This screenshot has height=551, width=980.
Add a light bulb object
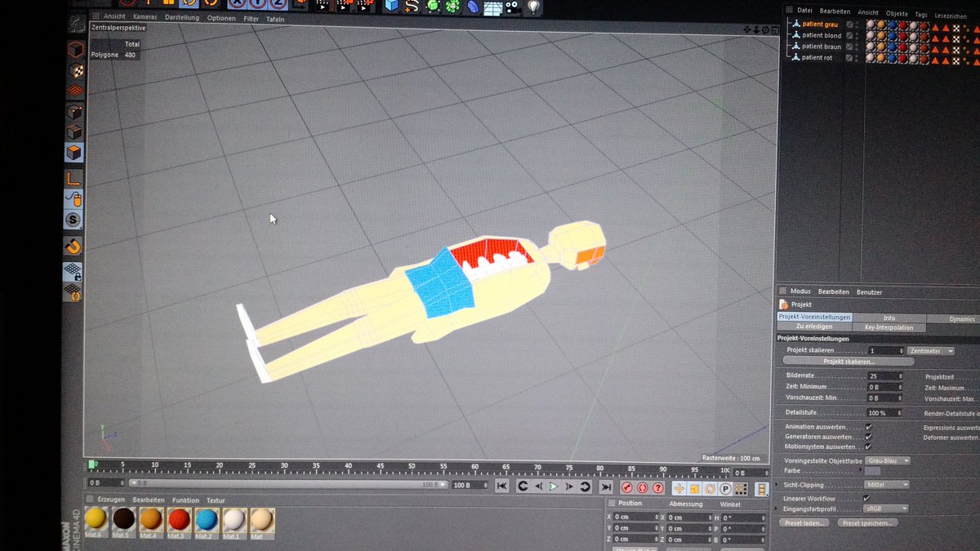click(x=533, y=7)
